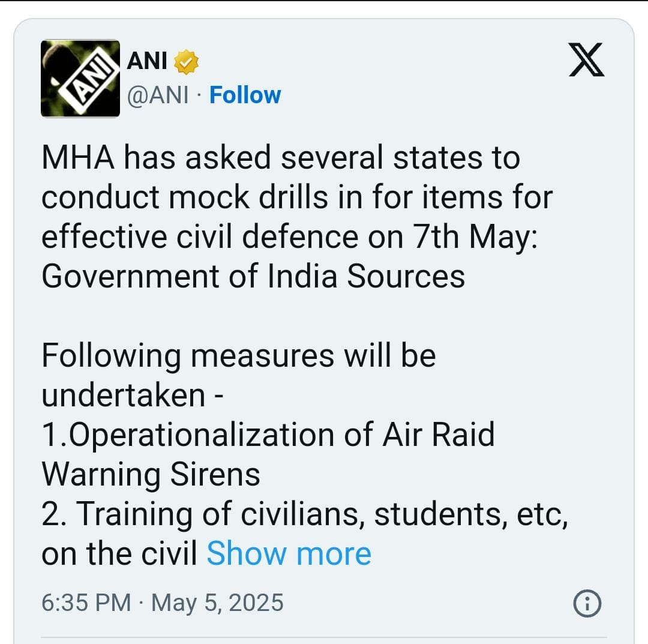Click the May 5, 2025 date
Image resolution: width=648 pixels, height=644 pixels.
pyautogui.click(x=217, y=603)
